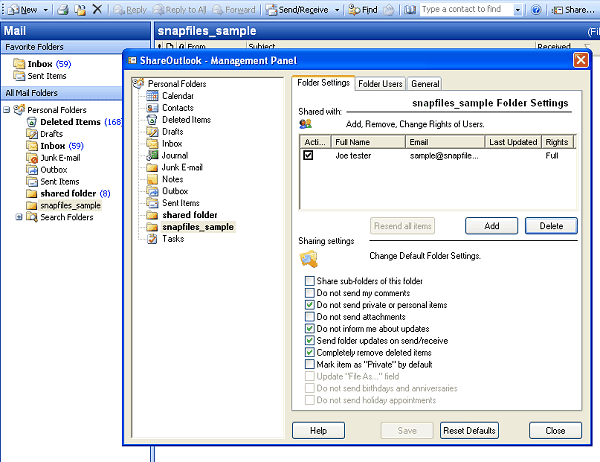
Task: Open the Share... toolbar button
Action: point(573,10)
